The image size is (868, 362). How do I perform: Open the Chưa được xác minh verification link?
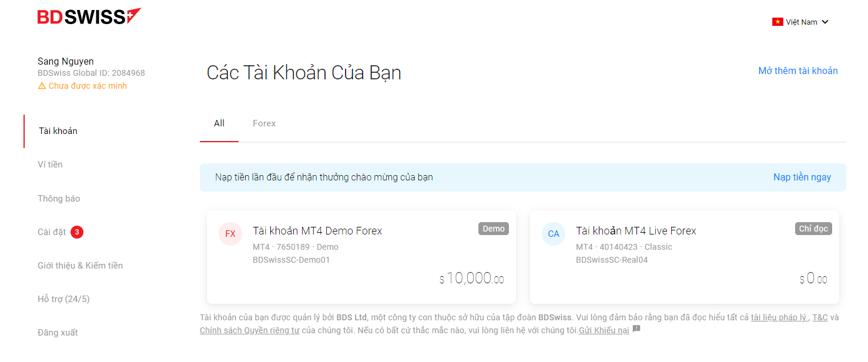coord(88,86)
